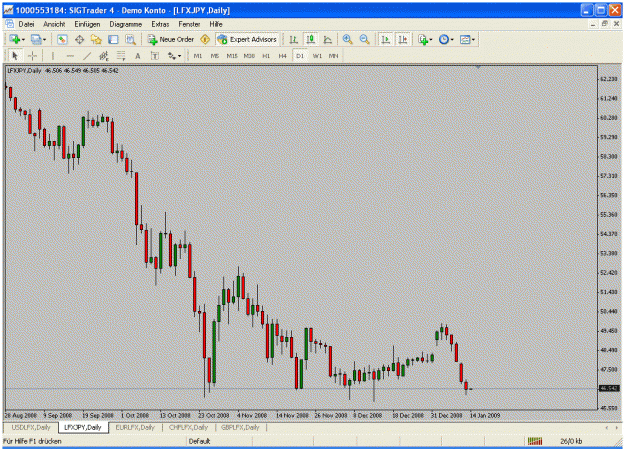Open the Terminal panel icon
The image size is (625, 449).
pyautogui.click(x=113, y=39)
